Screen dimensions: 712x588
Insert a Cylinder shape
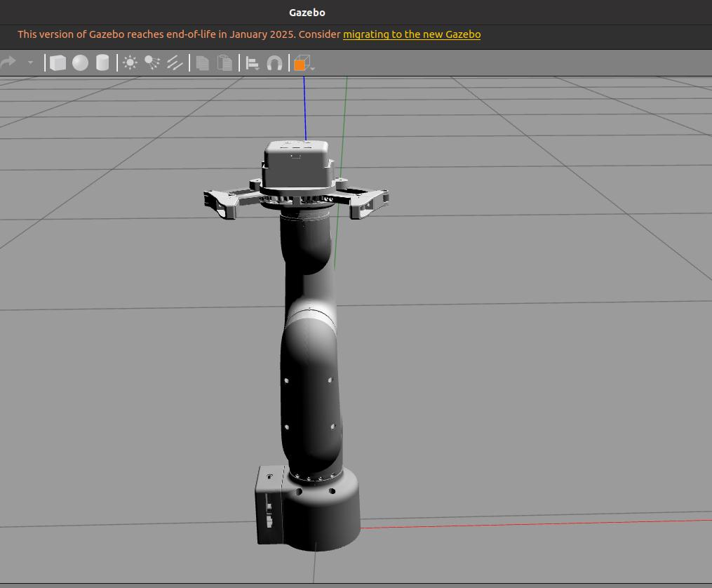click(102, 63)
